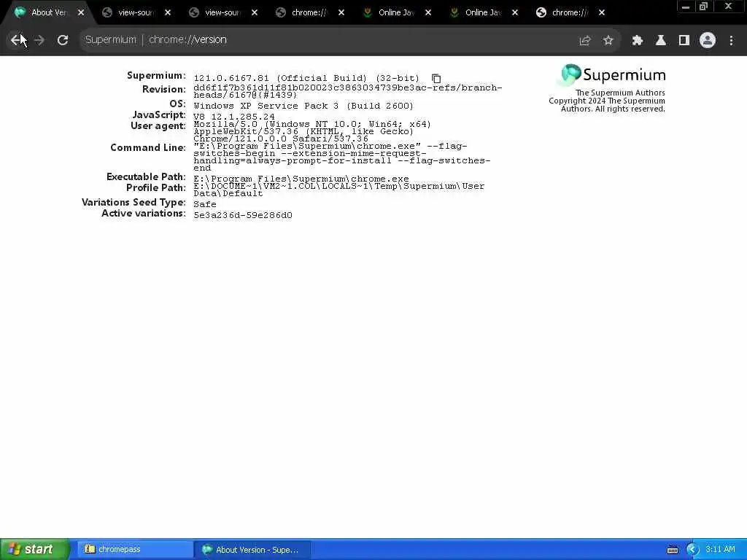Reload the chrome://version page
Screen dimensions: 747x560
63,40
